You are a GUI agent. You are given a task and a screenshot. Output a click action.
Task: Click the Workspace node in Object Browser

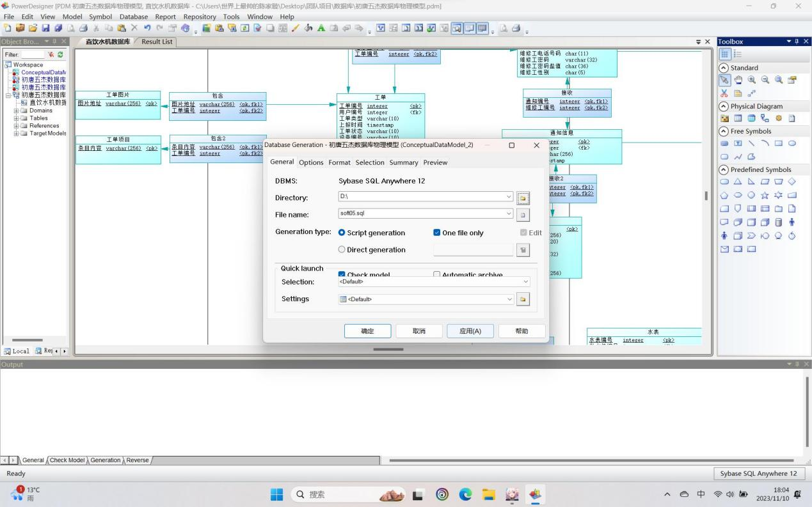[28, 65]
